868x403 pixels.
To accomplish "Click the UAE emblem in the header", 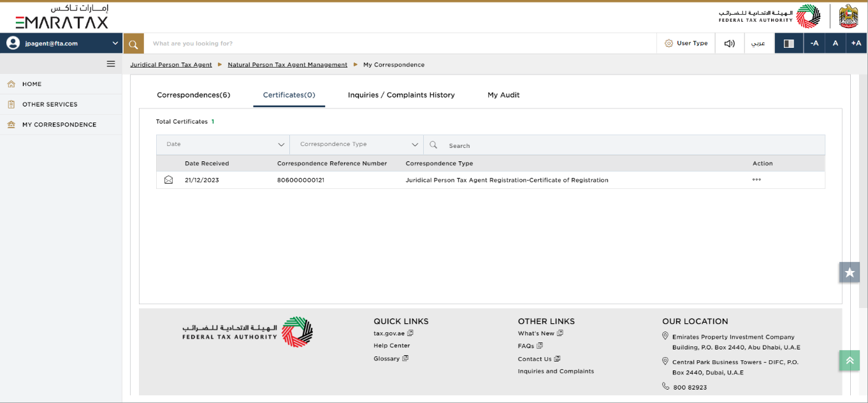I will [x=848, y=16].
